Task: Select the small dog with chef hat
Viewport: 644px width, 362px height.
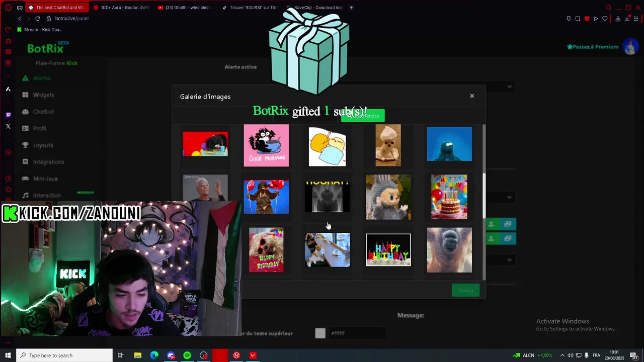Action: [x=388, y=145]
